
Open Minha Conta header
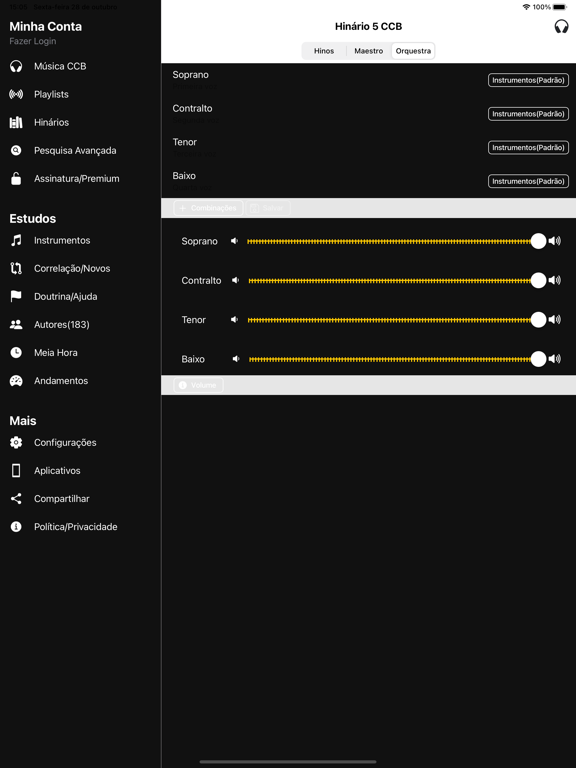(x=46, y=26)
